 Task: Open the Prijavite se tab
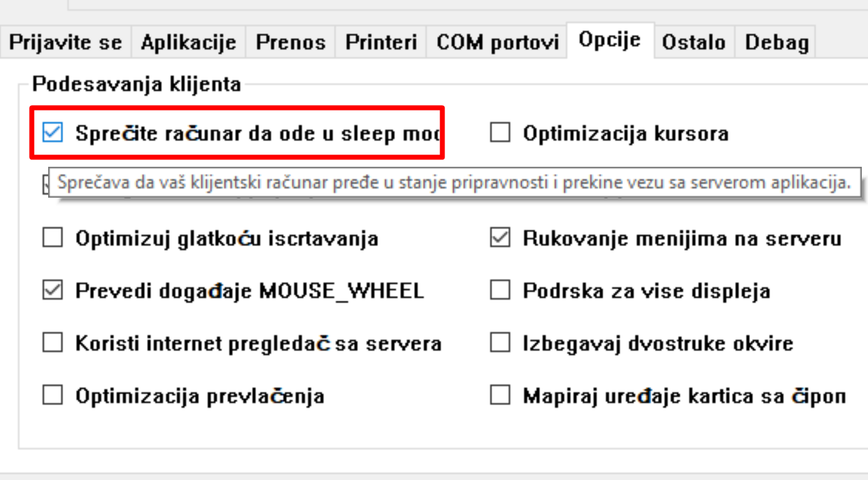point(67,43)
